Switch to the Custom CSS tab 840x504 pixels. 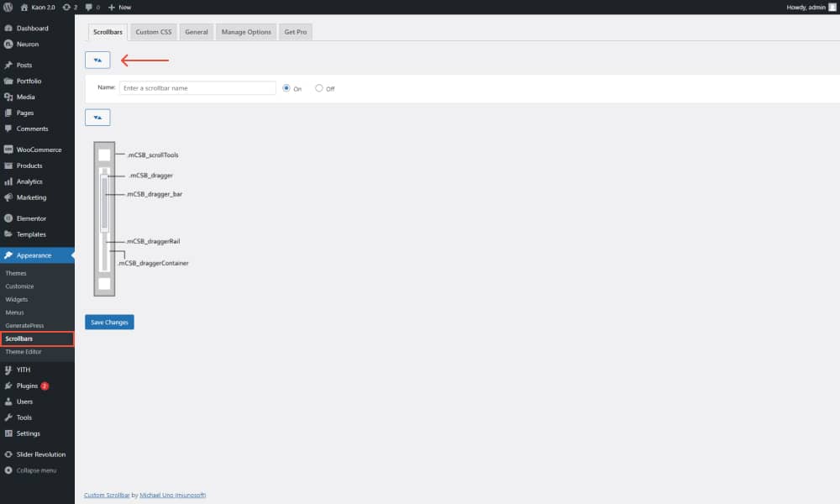[153, 31]
